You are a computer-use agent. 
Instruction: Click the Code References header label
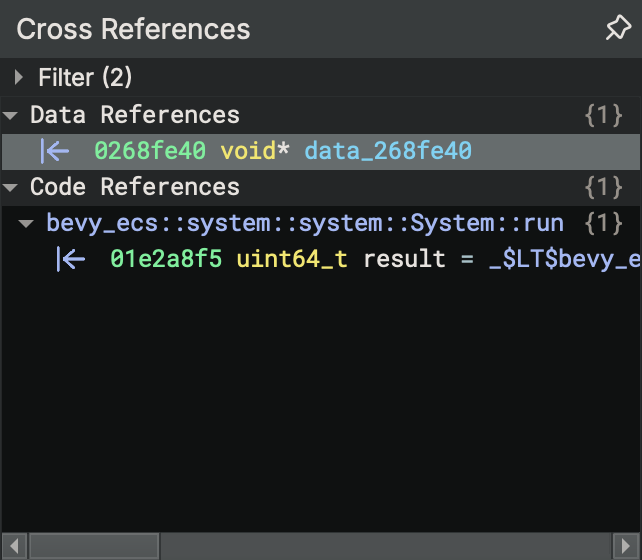(x=135, y=187)
